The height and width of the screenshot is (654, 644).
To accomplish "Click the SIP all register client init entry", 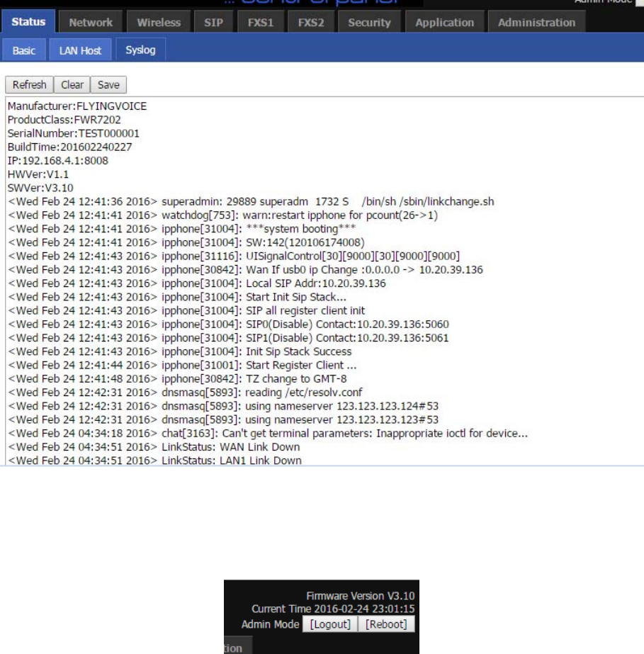I will [x=186, y=310].
